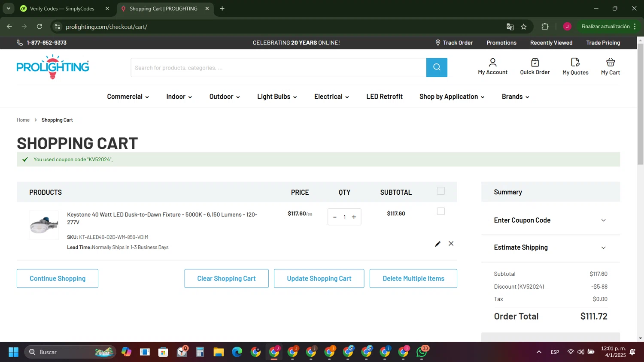Expand the Enter Coupon Code section
The image size is (644, 362).
(550, 220)
